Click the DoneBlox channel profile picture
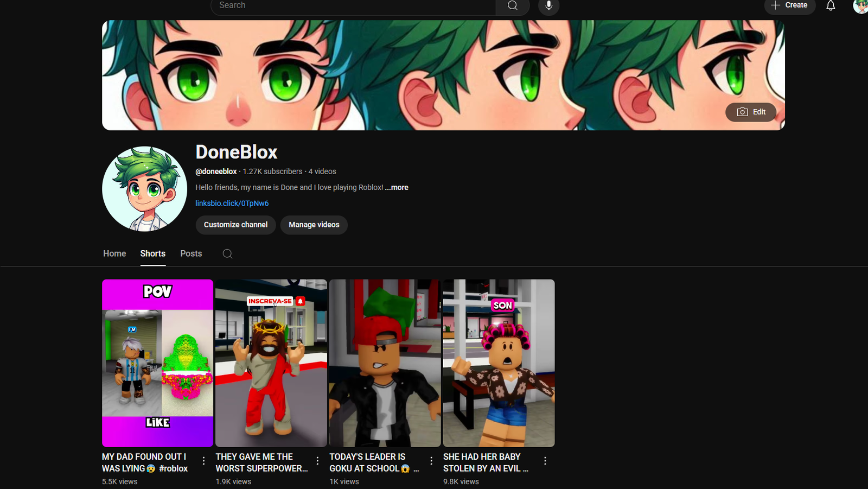 tap(144, 188)
